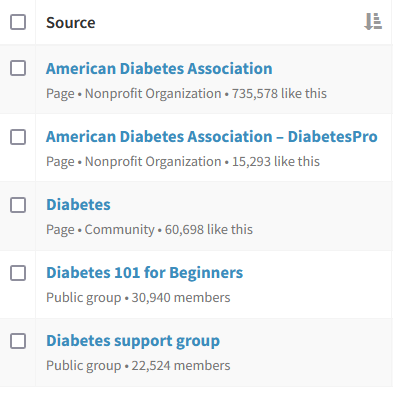Click the 22,524 members text

[181, 365]
